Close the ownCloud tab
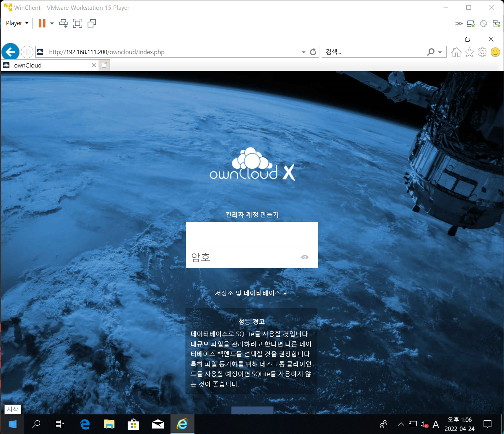Viewport: 504px width, 434px height. 94,65
